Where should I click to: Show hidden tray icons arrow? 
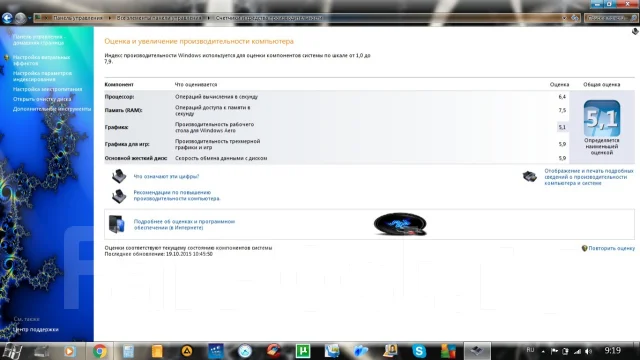[x=543, y=351]
